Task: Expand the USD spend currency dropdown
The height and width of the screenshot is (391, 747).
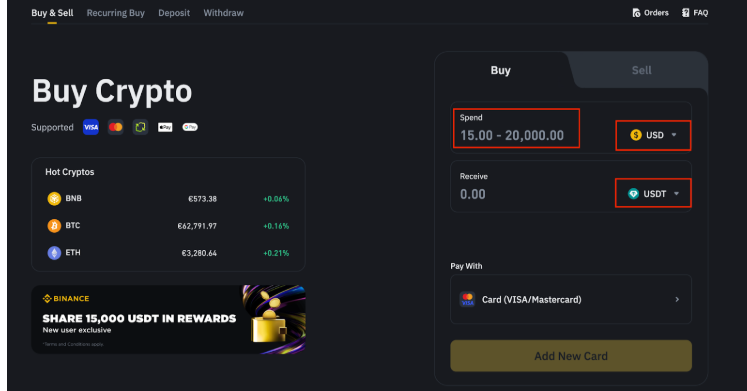Action: (653, 135)
